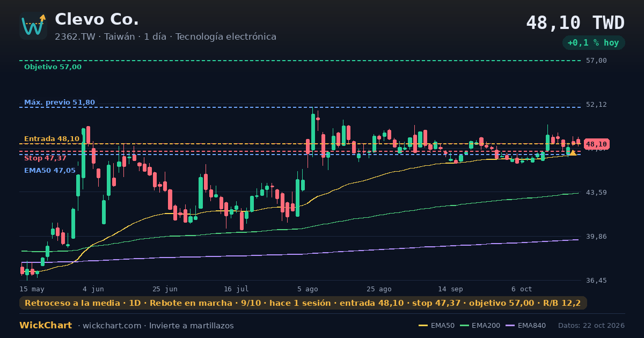
Task: Click the 39,86 price axis value
Action: coord(596,237)
